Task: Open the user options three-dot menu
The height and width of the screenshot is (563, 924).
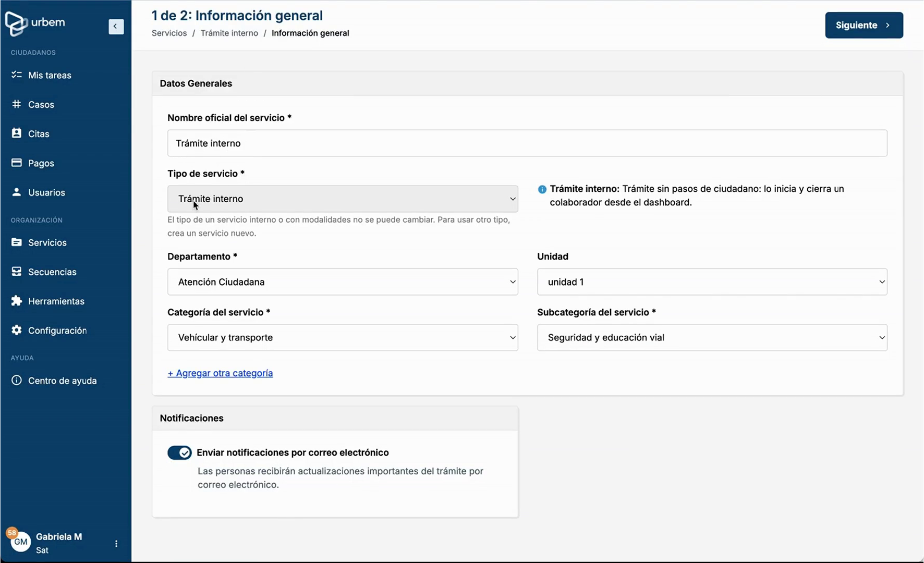Action: (x=116, y=543)
